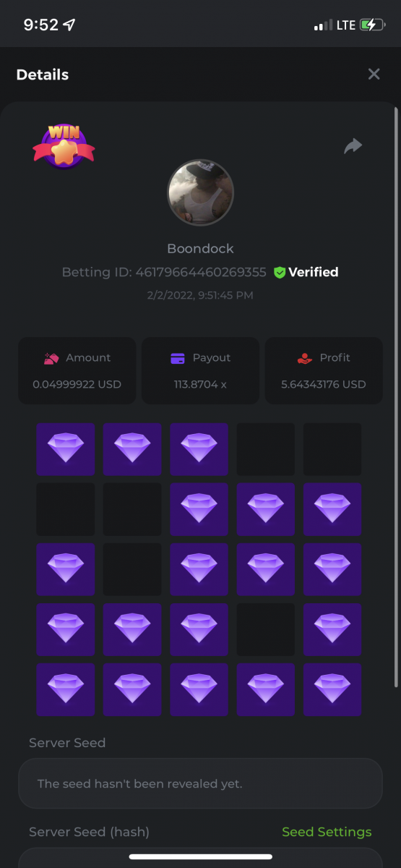
Task: Tap the empty tile in fourth row
Action: pyautogui.click(x=266, y=629)
